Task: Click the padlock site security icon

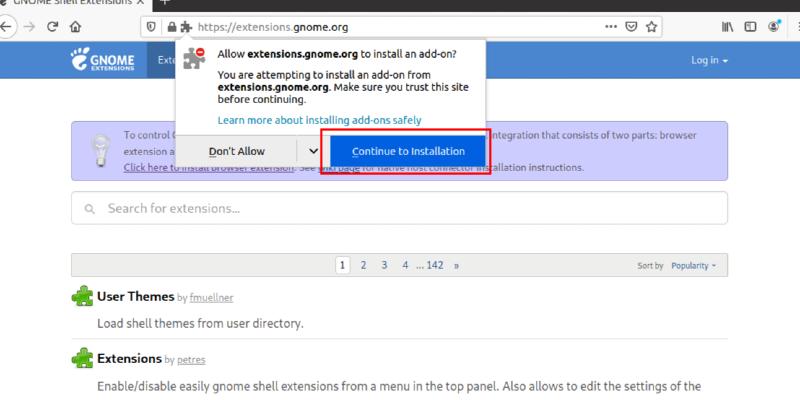Action: click(172, 27)
